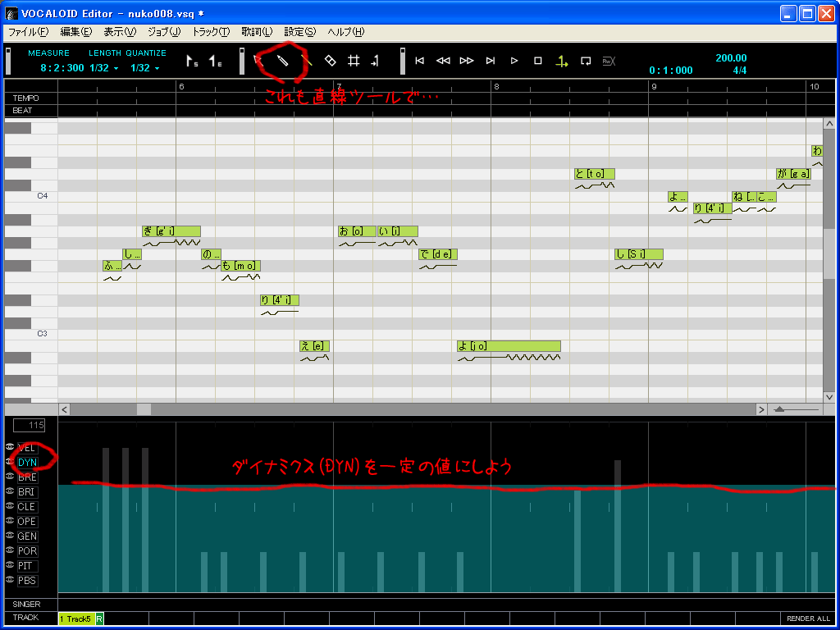Click the vertical scrollbar down arrow
The width and height of the screenshot is (840, 630).
(x=829, y=397)
